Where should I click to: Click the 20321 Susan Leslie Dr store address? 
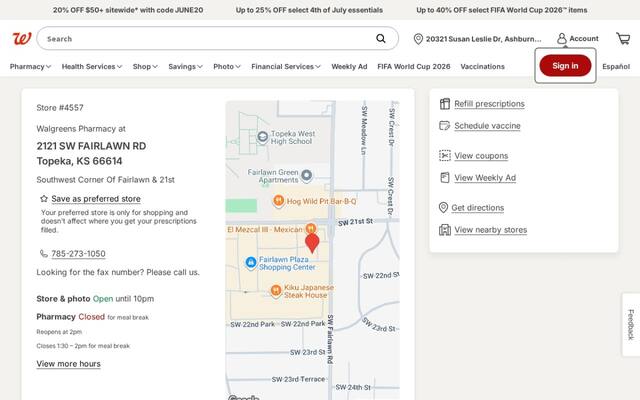coord(483,39)
